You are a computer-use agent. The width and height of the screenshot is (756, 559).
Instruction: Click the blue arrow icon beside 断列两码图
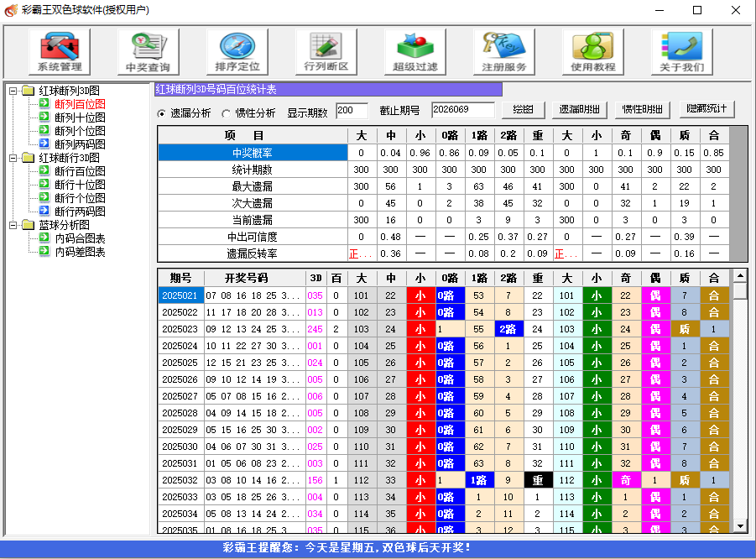[x=44, y=144]
